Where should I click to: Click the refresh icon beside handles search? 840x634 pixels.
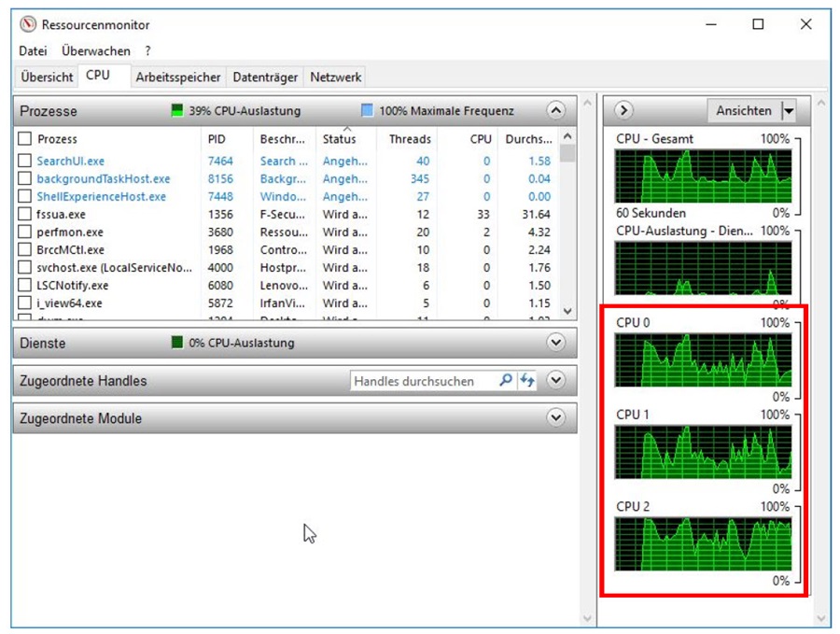tap(527, 381)
